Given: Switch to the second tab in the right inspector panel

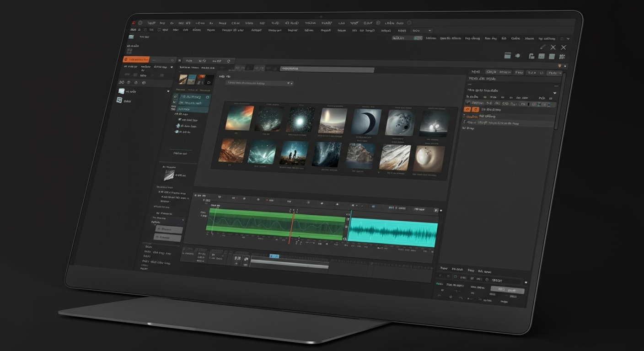Looking at the screenshot, I should (x=499, y=72).
